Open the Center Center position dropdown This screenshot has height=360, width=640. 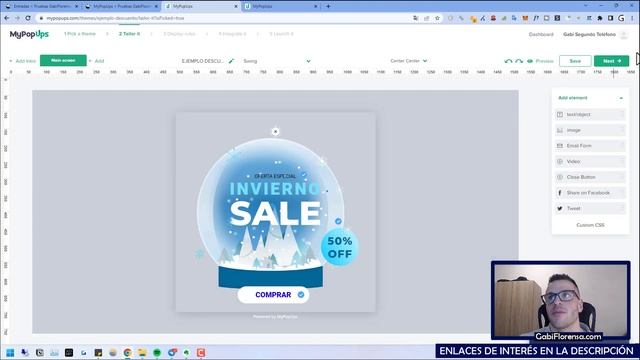(409, 61)
